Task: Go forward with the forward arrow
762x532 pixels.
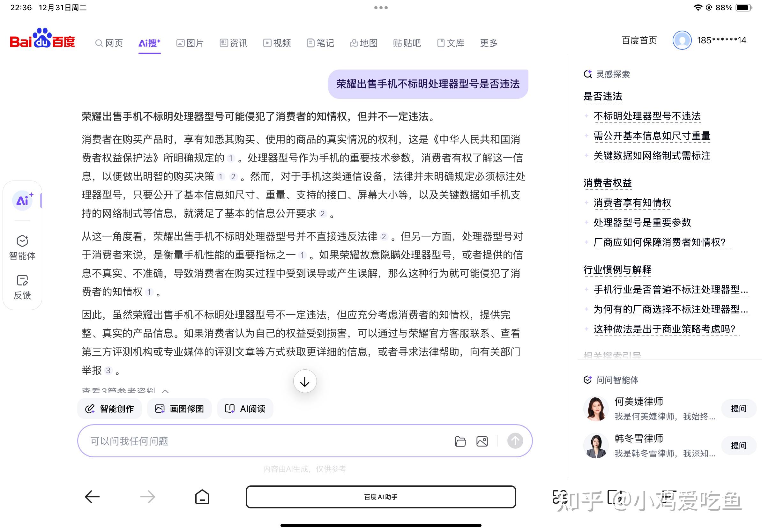Action: click(x=148, y=497)
